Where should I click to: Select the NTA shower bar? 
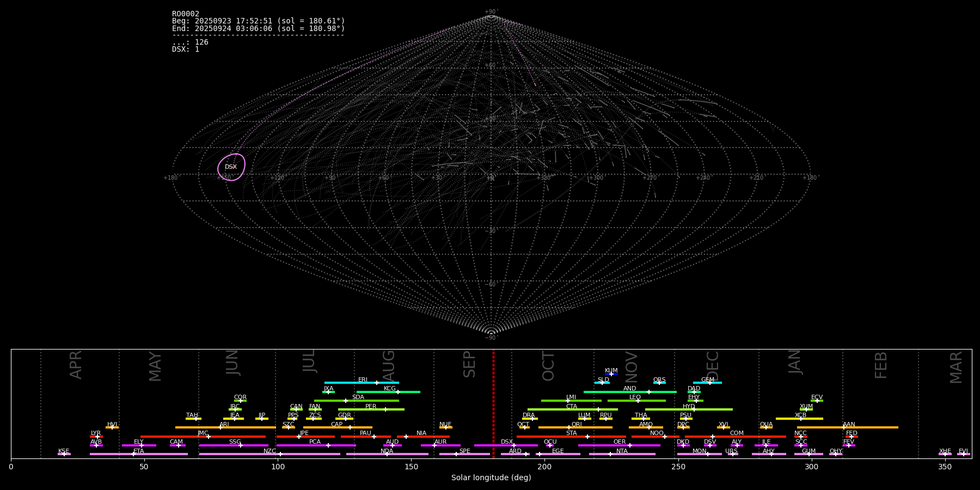tap(622, 454)
